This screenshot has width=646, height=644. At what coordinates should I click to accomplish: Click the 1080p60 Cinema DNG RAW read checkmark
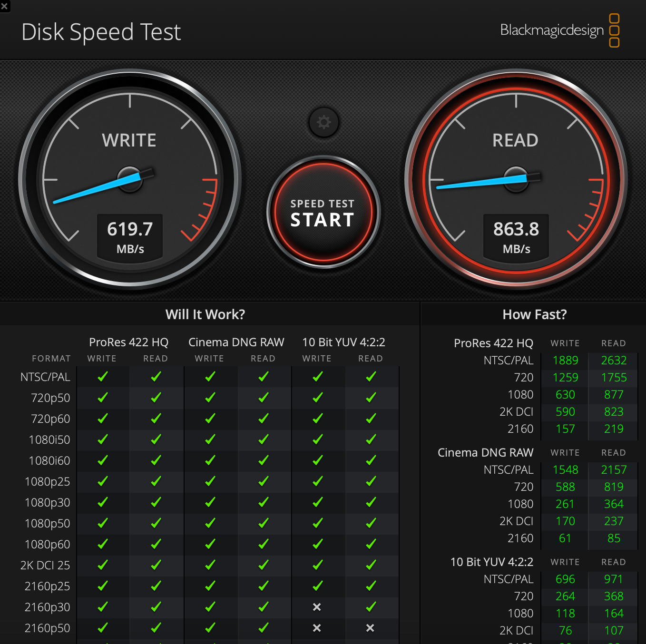coord(263,544)
